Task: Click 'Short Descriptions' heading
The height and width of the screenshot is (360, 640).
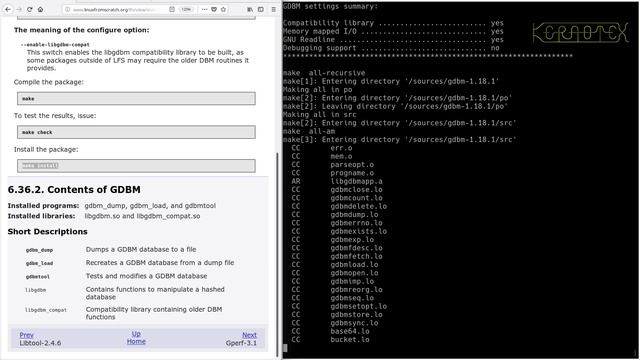Action: (x=47, y=231)
